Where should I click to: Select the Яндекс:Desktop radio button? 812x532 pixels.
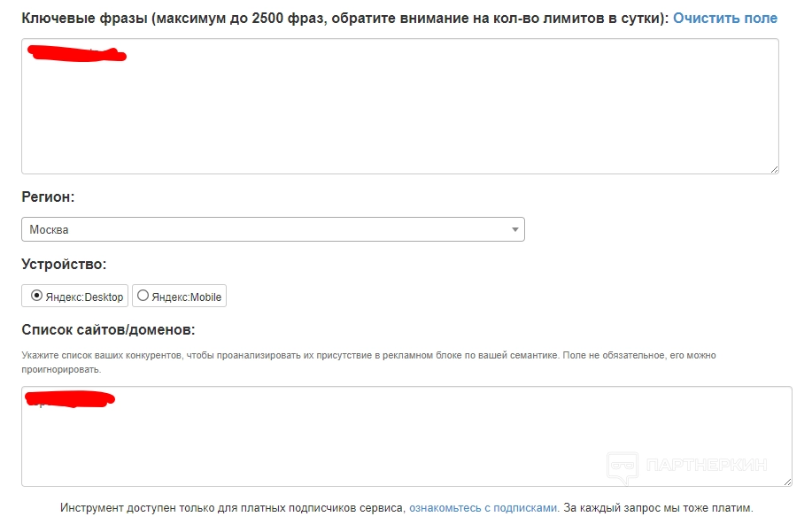pos(36,297)
